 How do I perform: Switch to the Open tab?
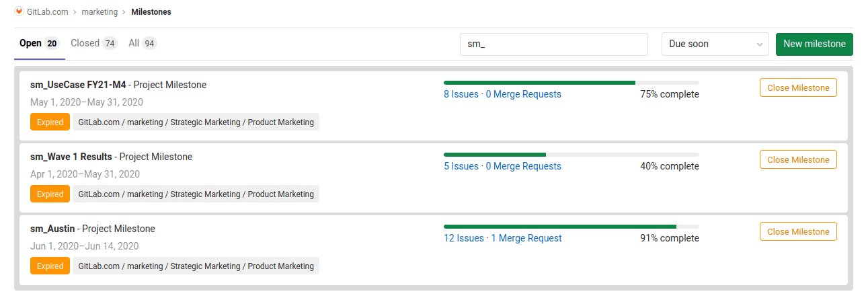coord(40,44)
